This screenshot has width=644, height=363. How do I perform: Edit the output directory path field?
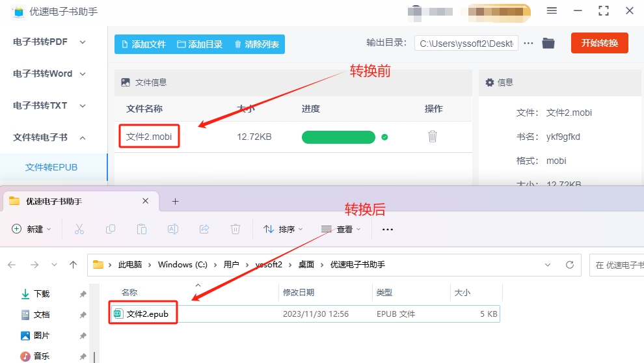[466, 44]
